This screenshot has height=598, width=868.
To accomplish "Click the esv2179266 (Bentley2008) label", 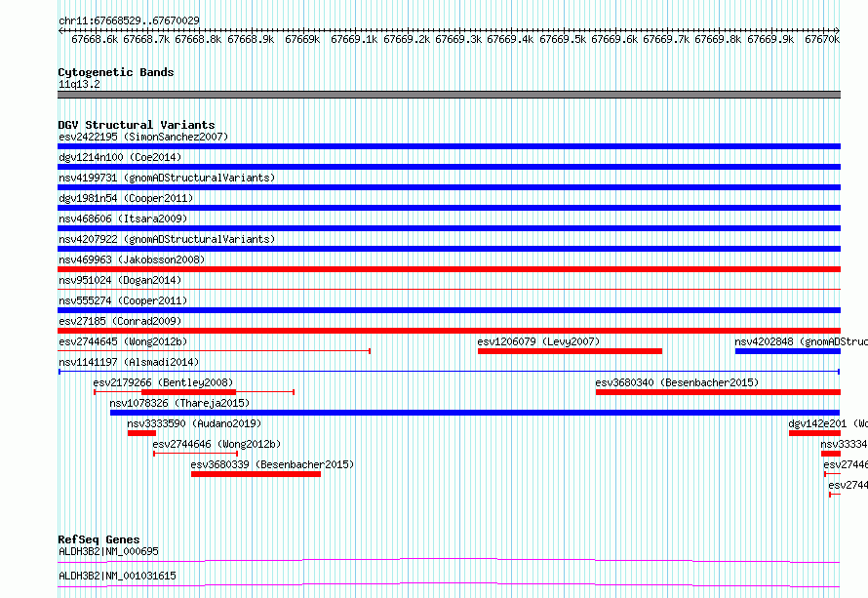I will pos(163,382).
